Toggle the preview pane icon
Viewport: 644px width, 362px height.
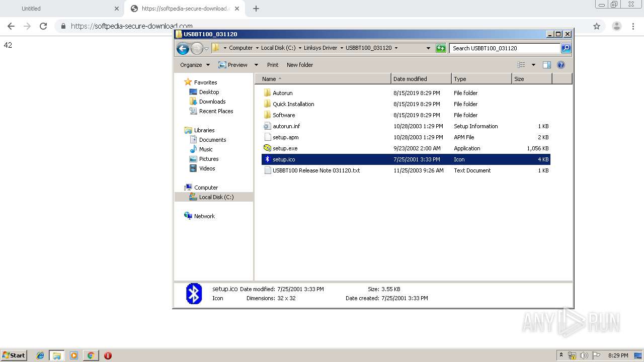coord(547,65)
